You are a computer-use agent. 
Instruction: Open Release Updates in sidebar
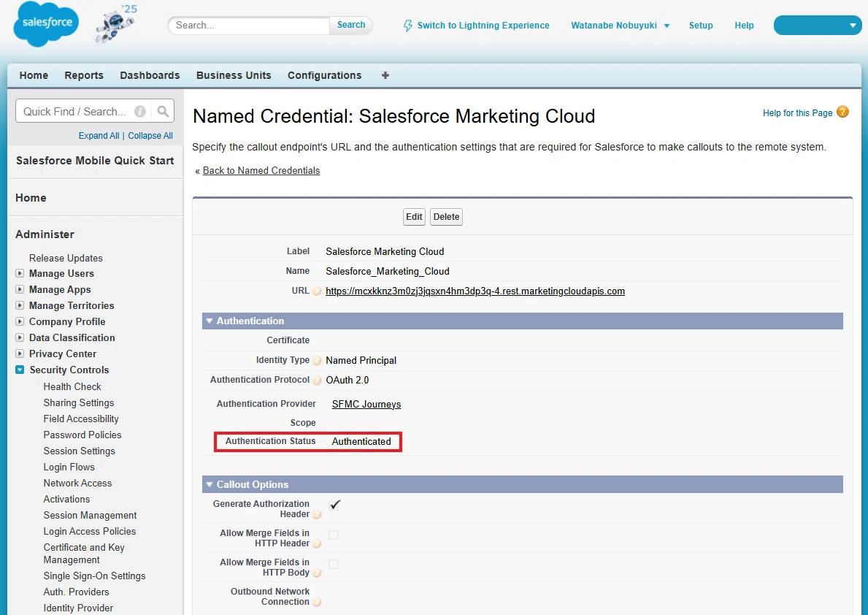[66, 258]
